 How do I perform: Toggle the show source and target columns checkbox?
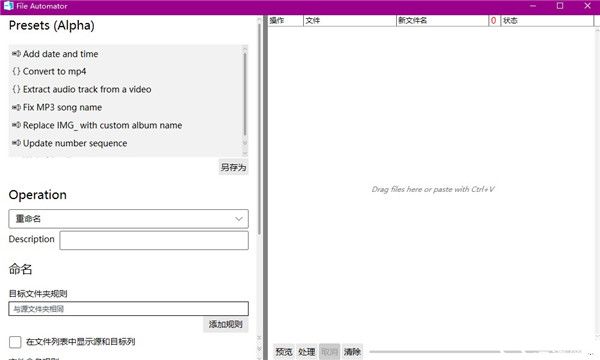(x=15, y=342)
